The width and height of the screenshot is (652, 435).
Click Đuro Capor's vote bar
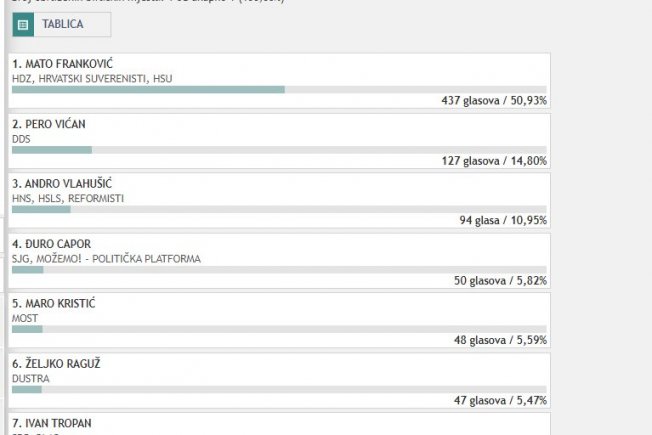coord(279,270)
